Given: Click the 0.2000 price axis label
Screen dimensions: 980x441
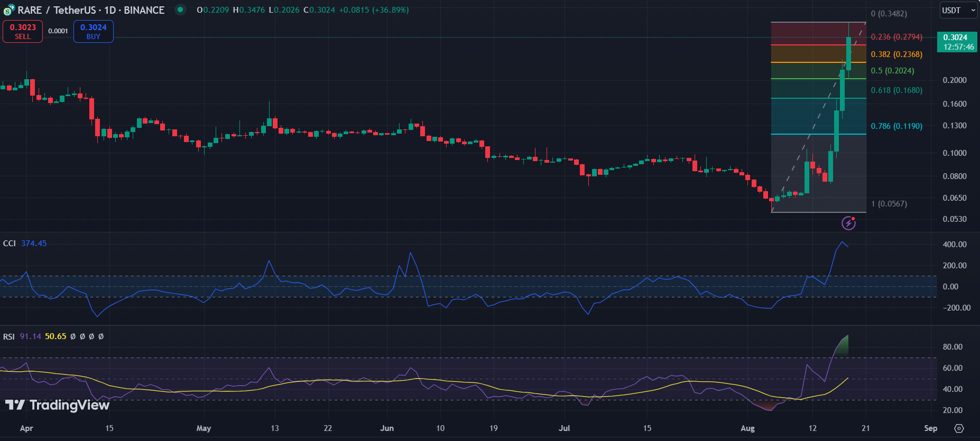Looking at the screenshot, I should coord(955,80).
